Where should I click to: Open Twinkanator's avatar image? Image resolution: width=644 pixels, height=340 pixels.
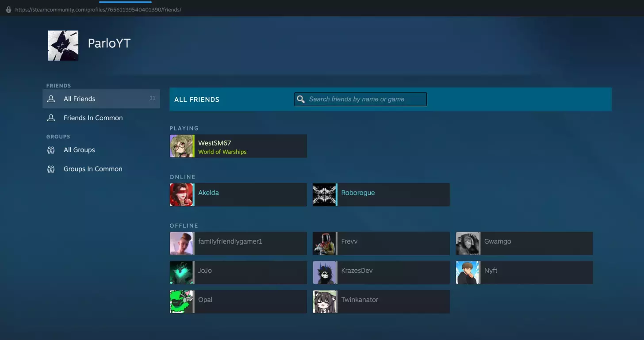click(x=325, y=302)
